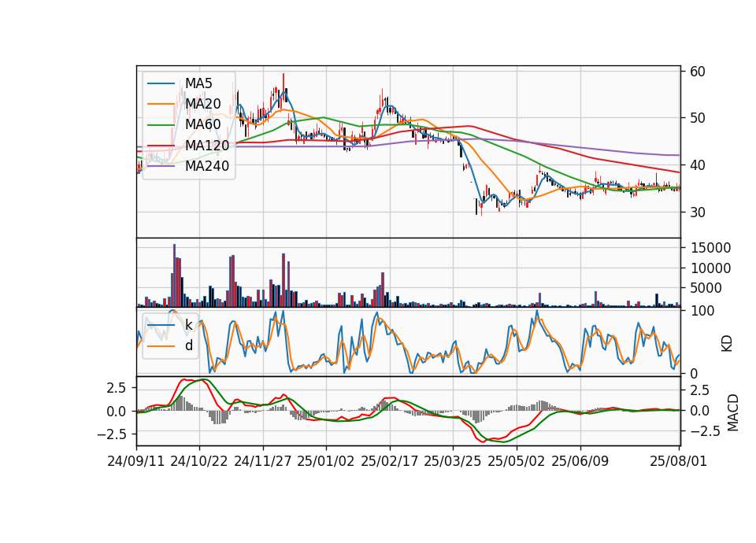The height and width of the screenshot is (543, 756).
Task: Click the MA20 legend label
Action: pos(203,104)
